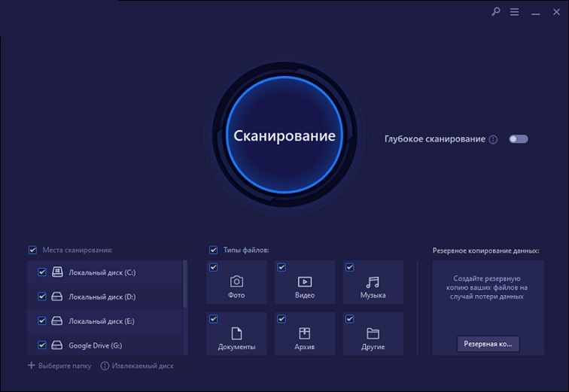Open the Извлекаемый диск link
Screen dimensions: 569x392
coord(142,366)
